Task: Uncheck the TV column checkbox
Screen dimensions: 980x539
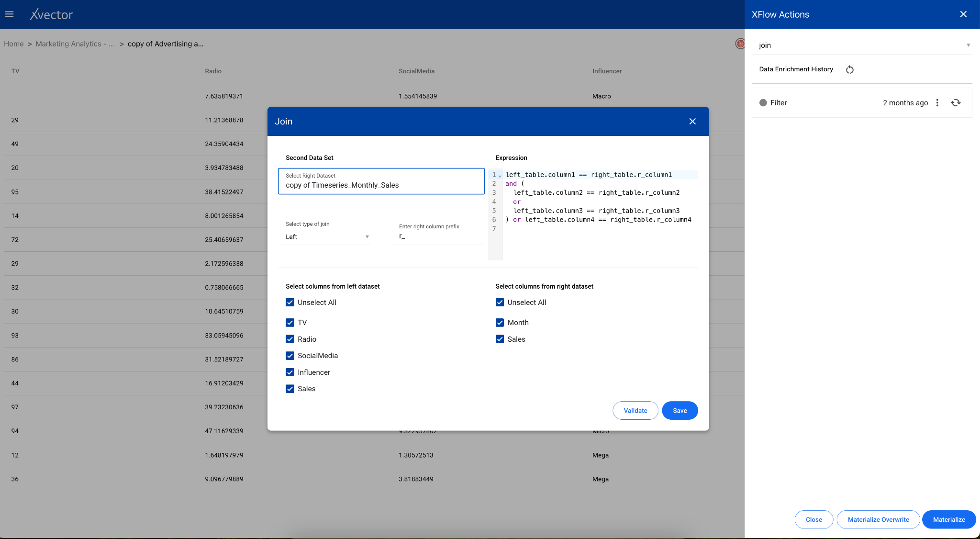Action: pos(290,323)
